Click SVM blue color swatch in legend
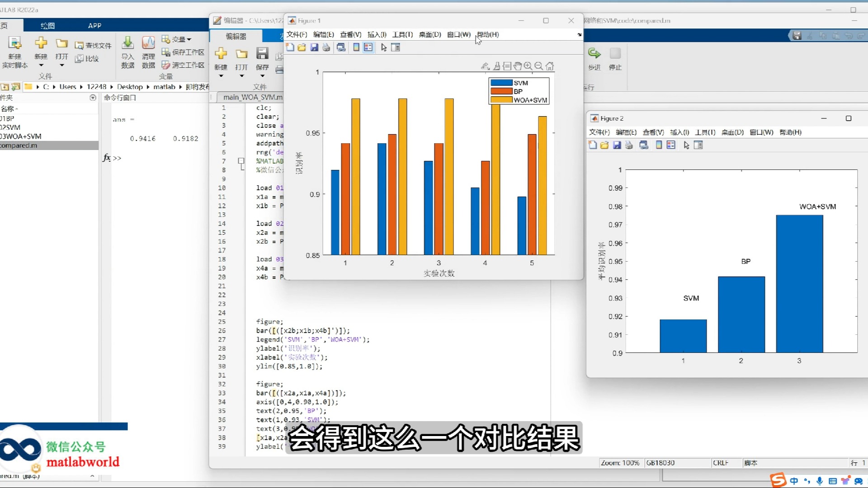 tap(501, 83)
